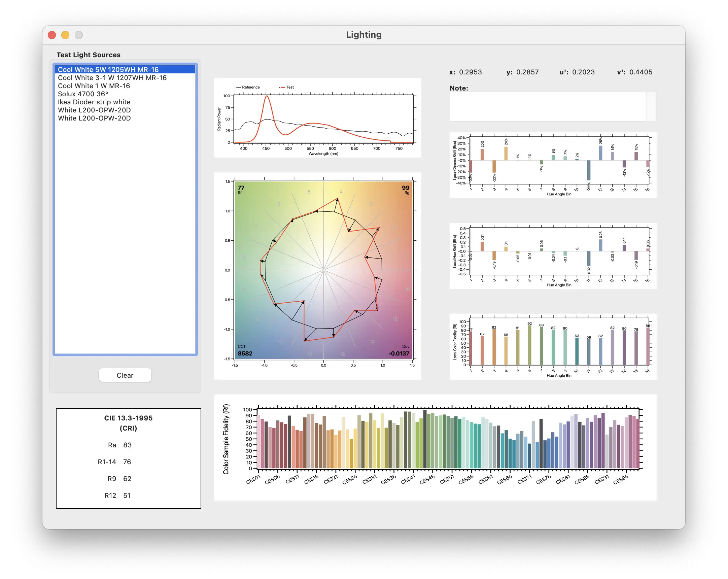Viewport: 728px width, 579px height.
Task: Select Cool White 5W 1205WH MR-16 source
Action: pyautogui.click(x=108, y=70)
